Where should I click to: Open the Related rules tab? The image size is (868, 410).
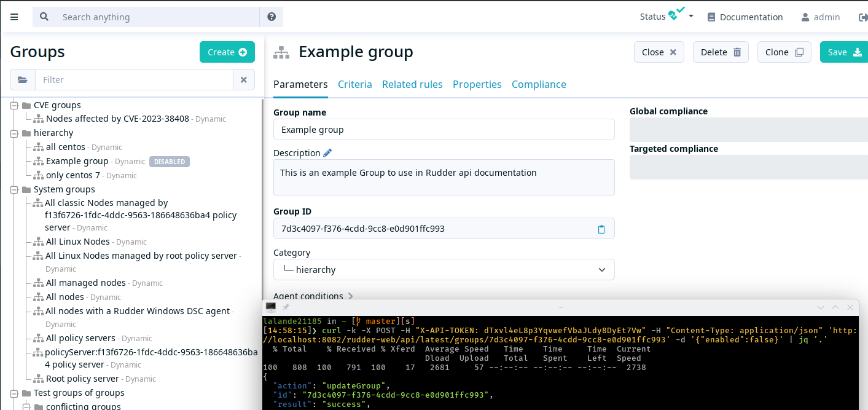click(412, 84)
